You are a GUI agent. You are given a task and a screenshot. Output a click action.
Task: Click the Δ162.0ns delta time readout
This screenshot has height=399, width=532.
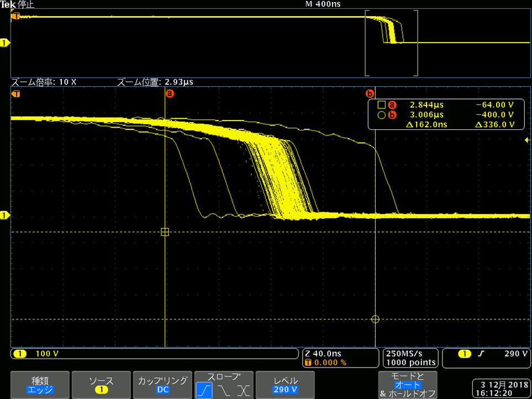[426, 125]
